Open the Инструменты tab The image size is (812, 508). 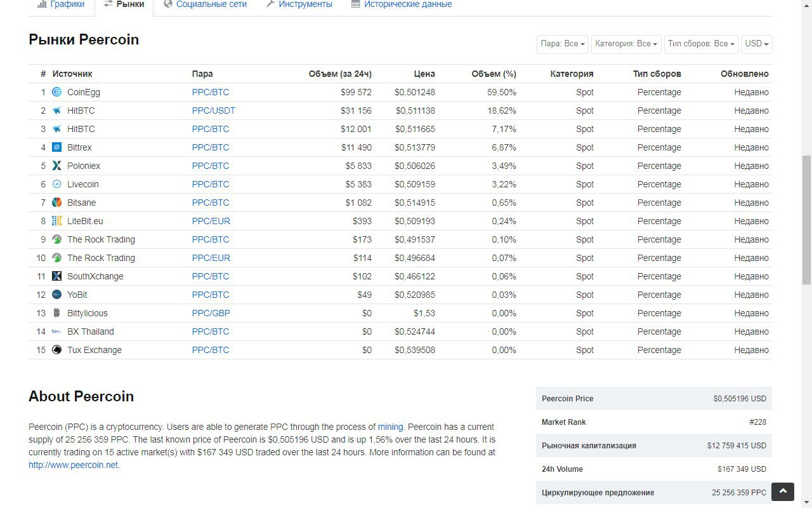(x=299, y=4)
